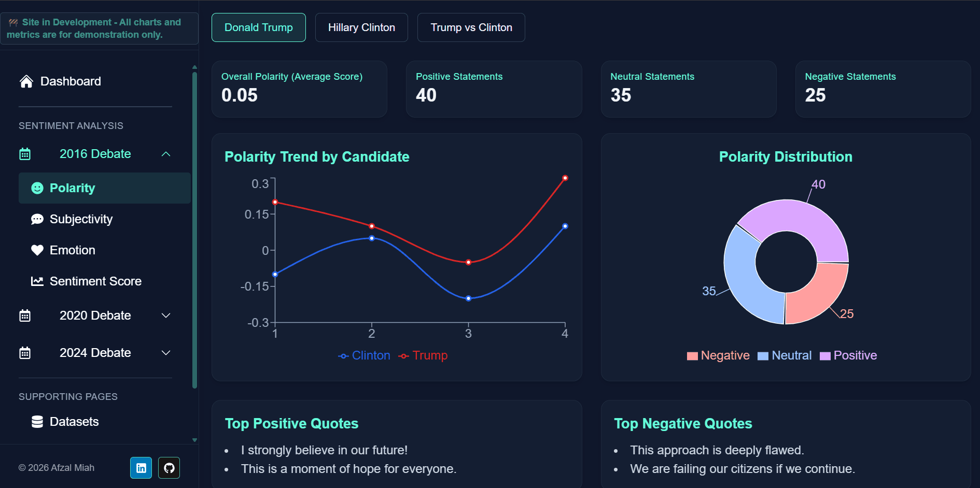
Task: Toggle the Clinton line in the trend legend
Action: pos(364,355)
